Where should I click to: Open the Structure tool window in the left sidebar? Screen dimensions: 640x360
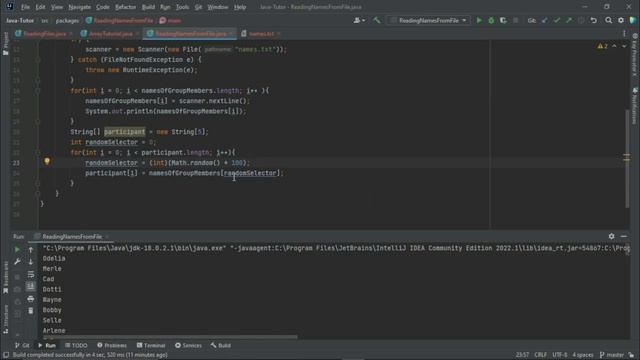tap(5, 319)
